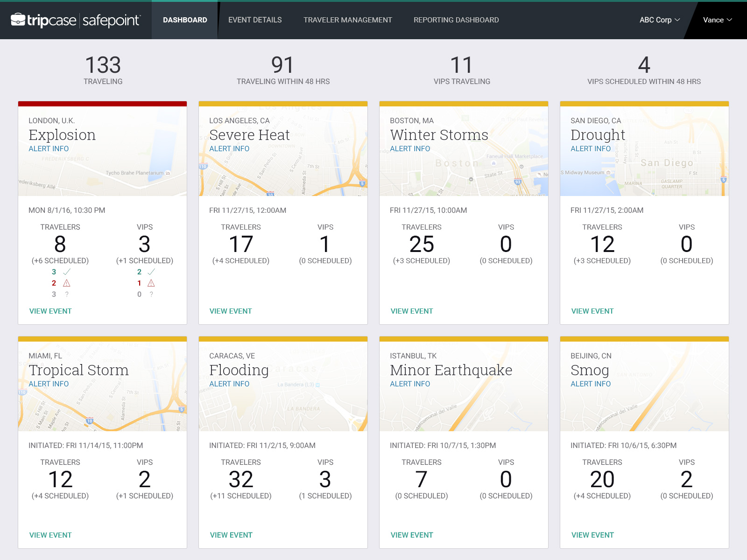Image resolution: width=747 pixels, height=560 pixels.
Task: Click View Event on Beijing Smog card
Action: pyautogui.click(x=592, y=535)
